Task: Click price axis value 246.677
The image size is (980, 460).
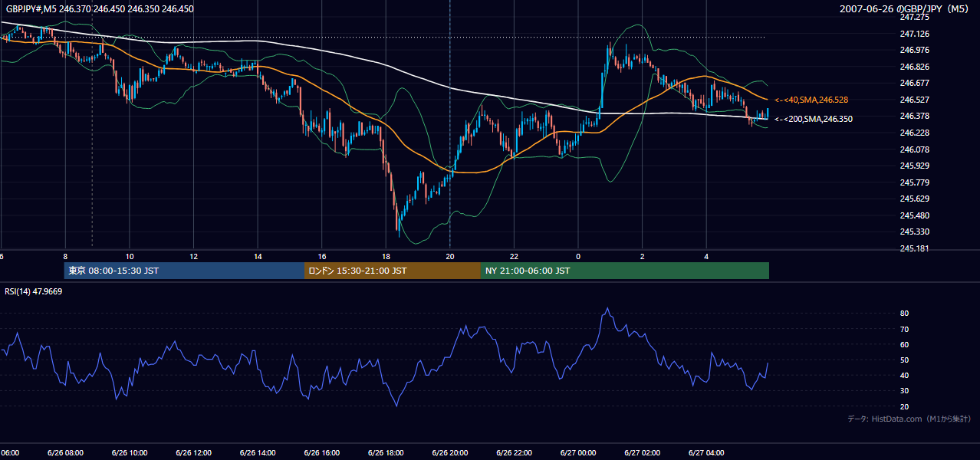Action: coord(914,83)
